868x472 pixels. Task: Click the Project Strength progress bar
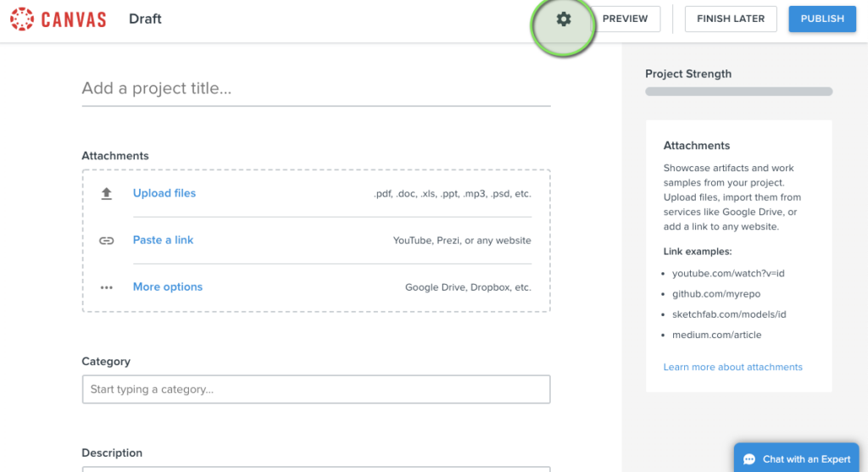tap(738, 92)
